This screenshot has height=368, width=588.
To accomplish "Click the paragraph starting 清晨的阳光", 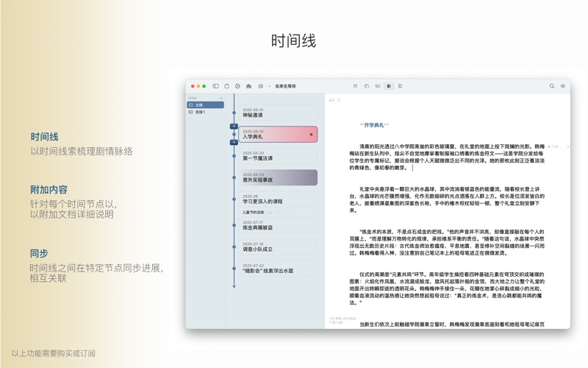I will click(447, 157).
